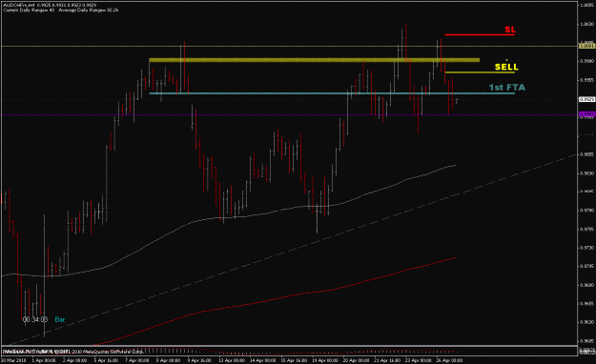Click the 26 Apr 08:00 date label
The width and height of the screenshot is (596, 364).
tap(450, 360)
